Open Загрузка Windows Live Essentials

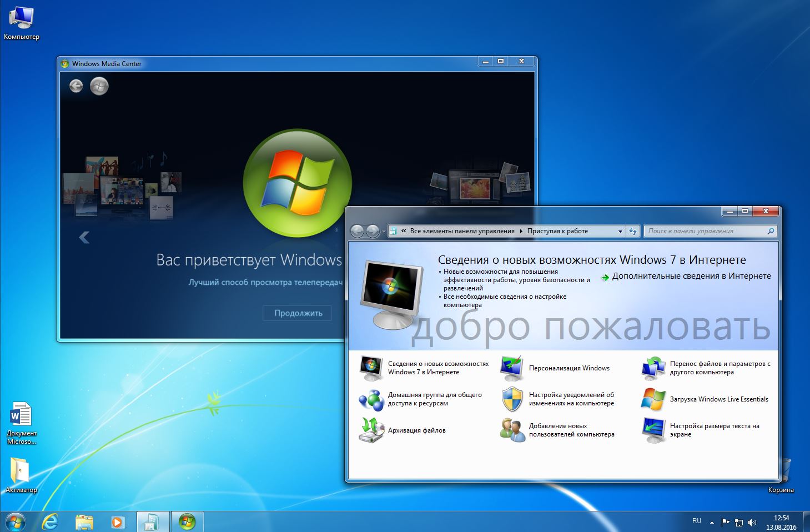pos(705,399)
